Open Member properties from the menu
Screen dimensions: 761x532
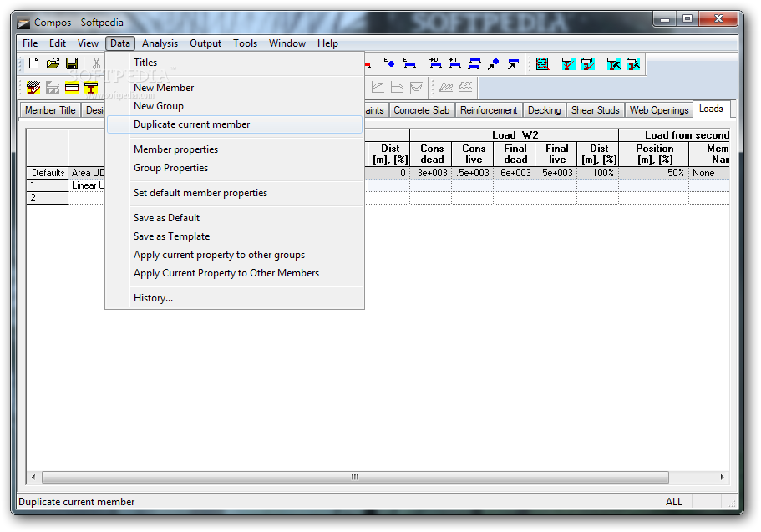click(235, 149)
